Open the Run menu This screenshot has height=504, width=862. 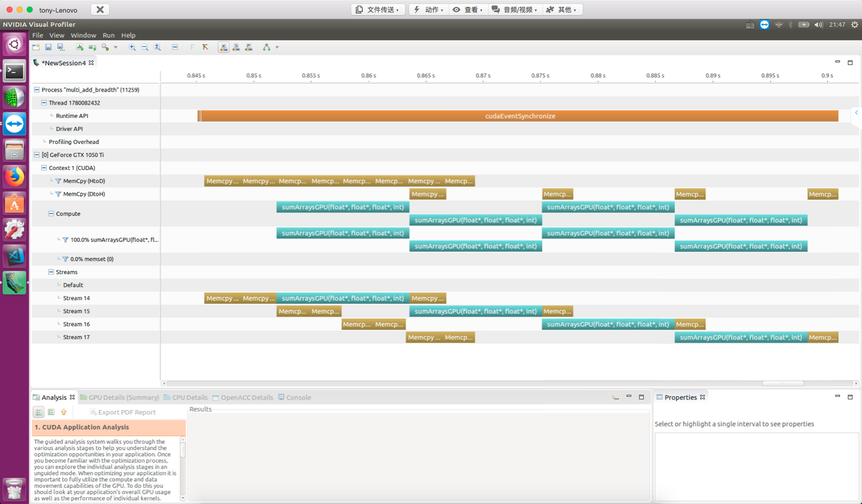tap(108, 35)
